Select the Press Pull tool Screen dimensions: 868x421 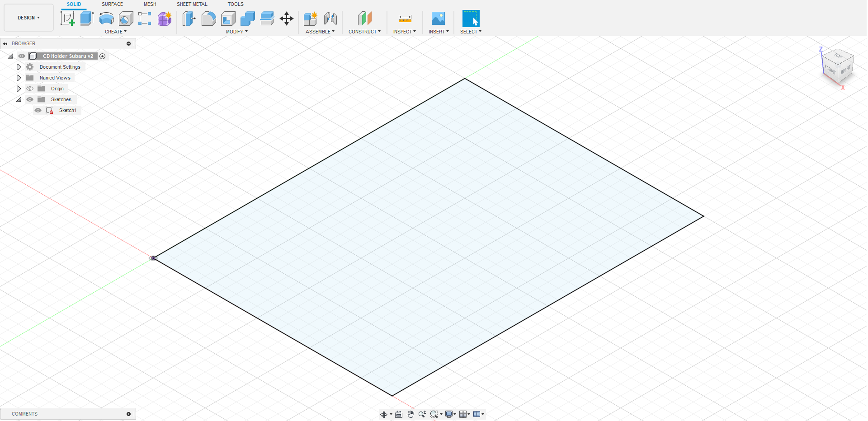click(x=189, y=19)
